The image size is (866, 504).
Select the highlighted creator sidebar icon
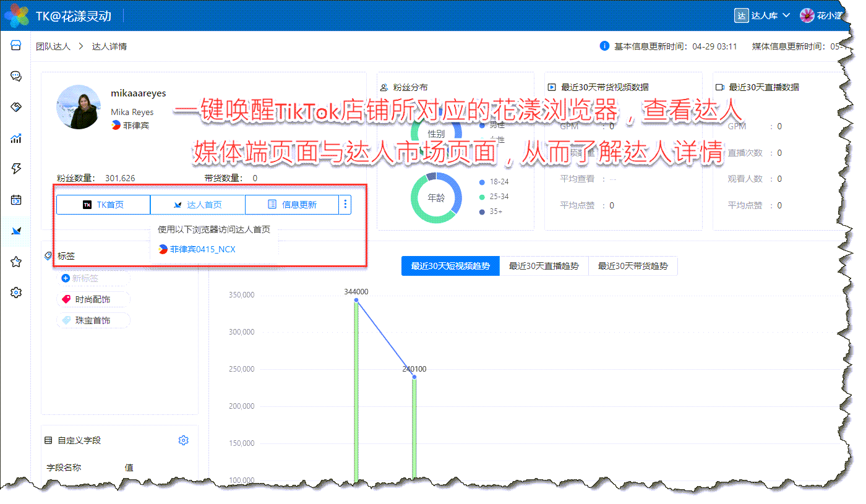click(16, 231)
